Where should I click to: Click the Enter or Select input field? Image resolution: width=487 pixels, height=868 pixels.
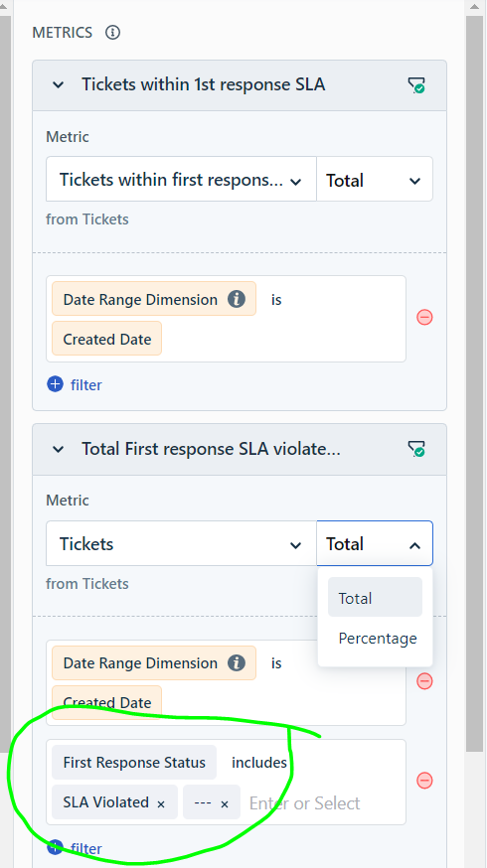pyautogui.click(x=323, y=802)
